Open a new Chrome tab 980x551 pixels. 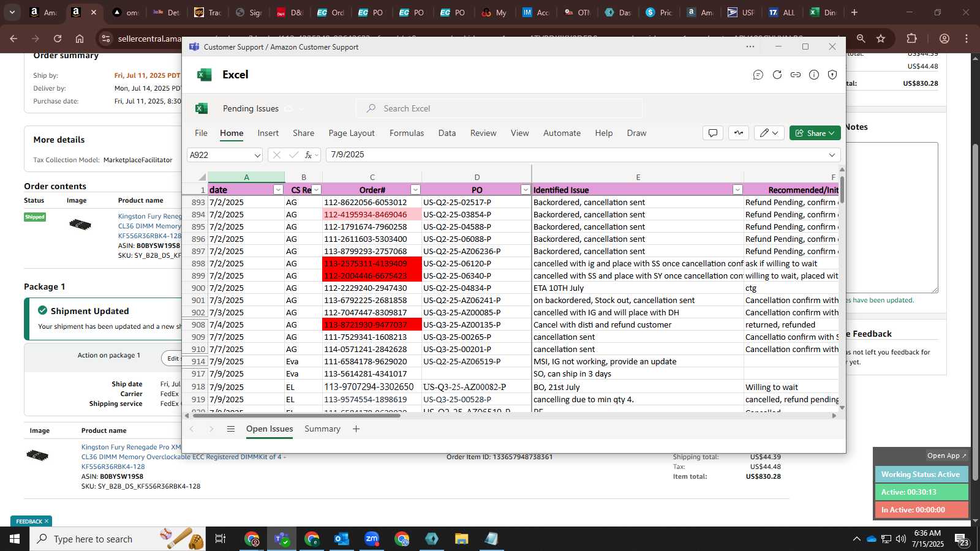(854, 12)
